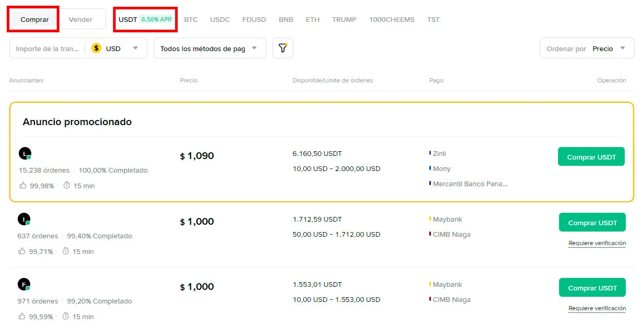644x328 pixels.
Task: Switch to the Vender tab
Action: coord(80,19)
